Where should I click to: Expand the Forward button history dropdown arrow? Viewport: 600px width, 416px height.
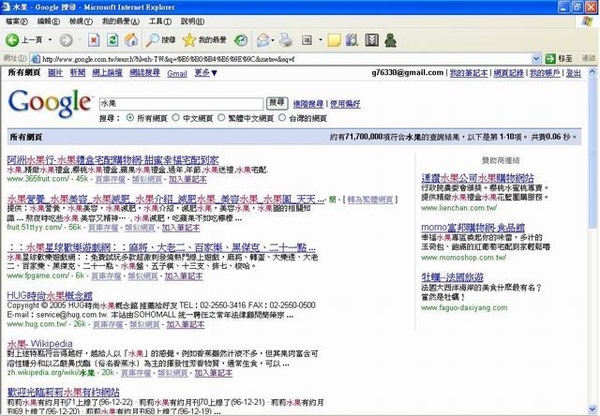[80, 40]
